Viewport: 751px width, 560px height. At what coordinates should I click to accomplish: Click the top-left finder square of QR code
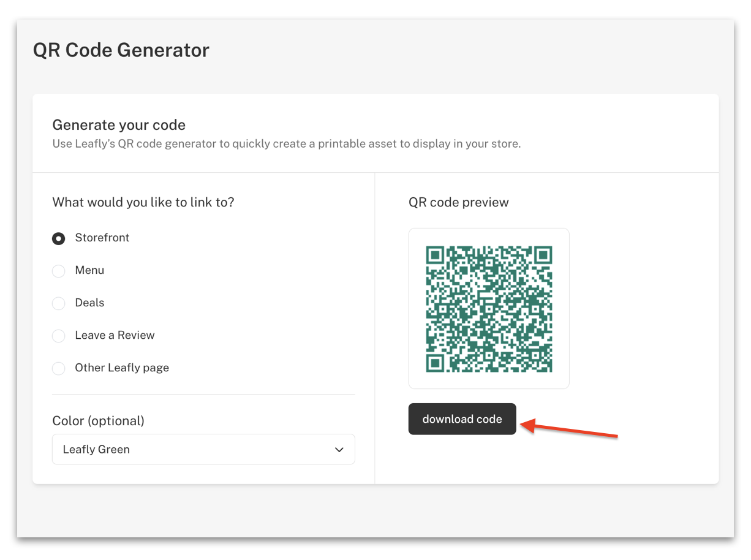click(x=435, y=255)
